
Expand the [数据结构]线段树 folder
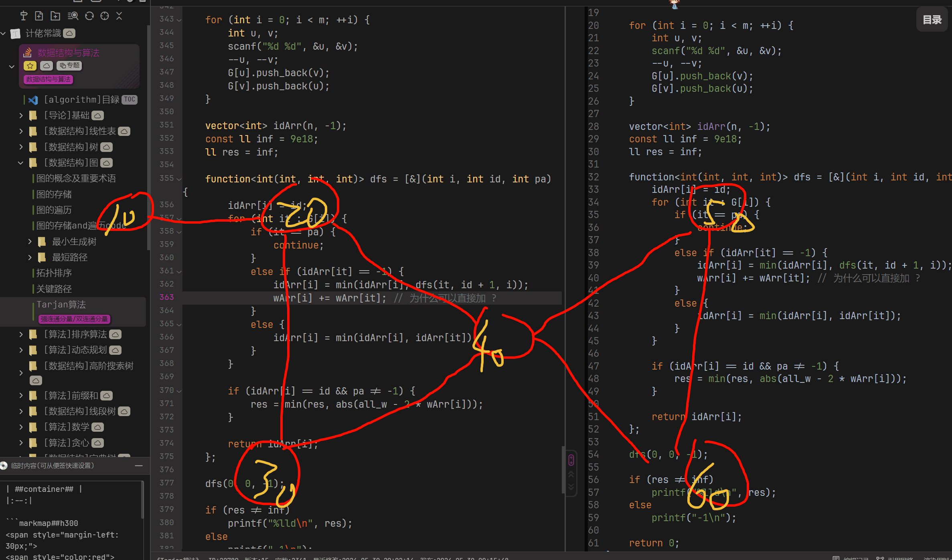21,411
